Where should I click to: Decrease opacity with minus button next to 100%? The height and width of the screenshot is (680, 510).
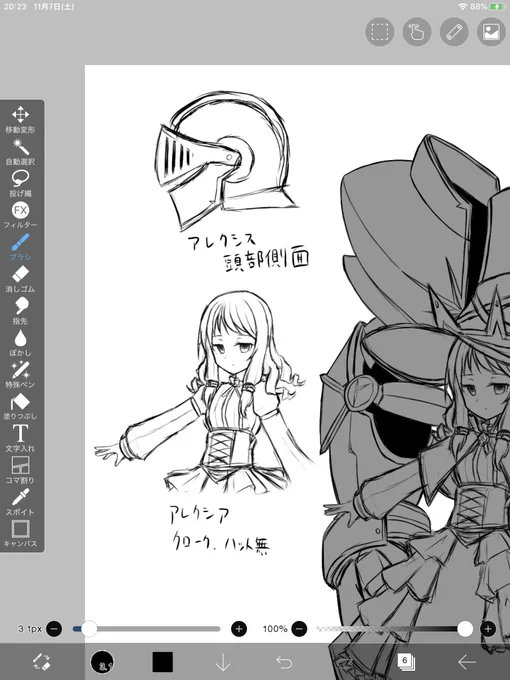(x=299, y=628)
